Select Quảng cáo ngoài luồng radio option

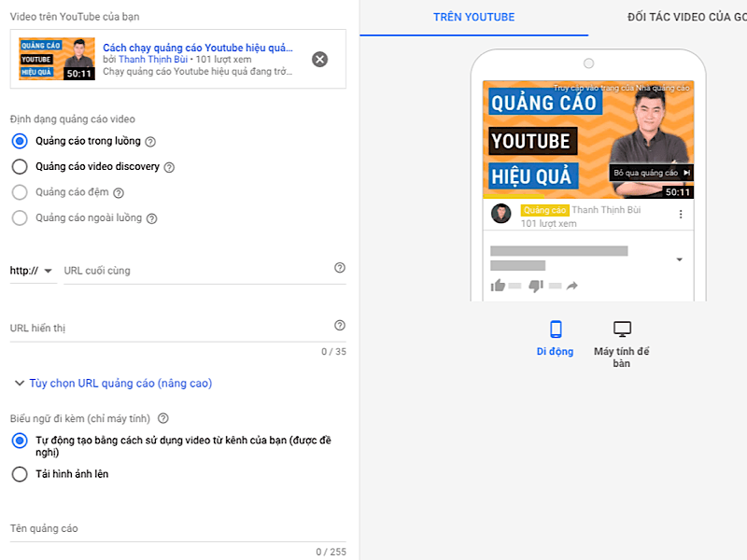[x=20, y=218]
